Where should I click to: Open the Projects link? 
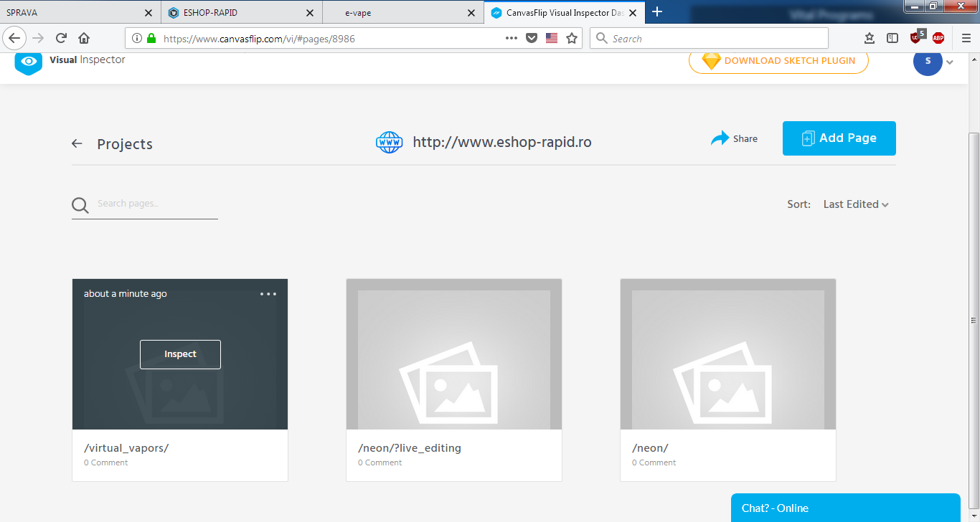coord(125,144)
